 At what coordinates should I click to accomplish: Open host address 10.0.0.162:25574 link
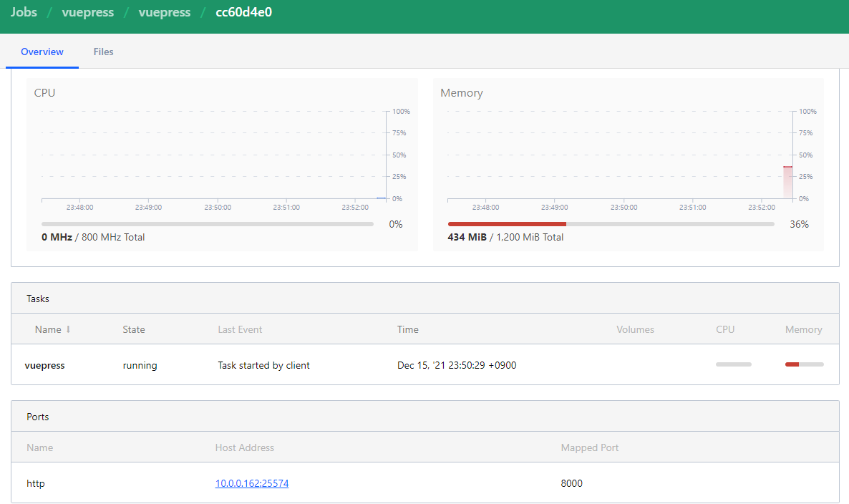pyautogui.click(x=252, y=483)
